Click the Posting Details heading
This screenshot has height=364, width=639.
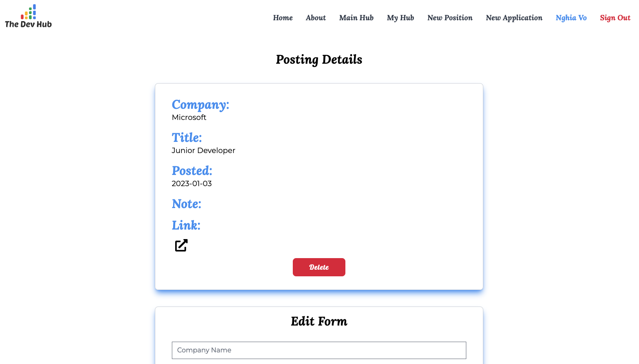coord(319,59)
